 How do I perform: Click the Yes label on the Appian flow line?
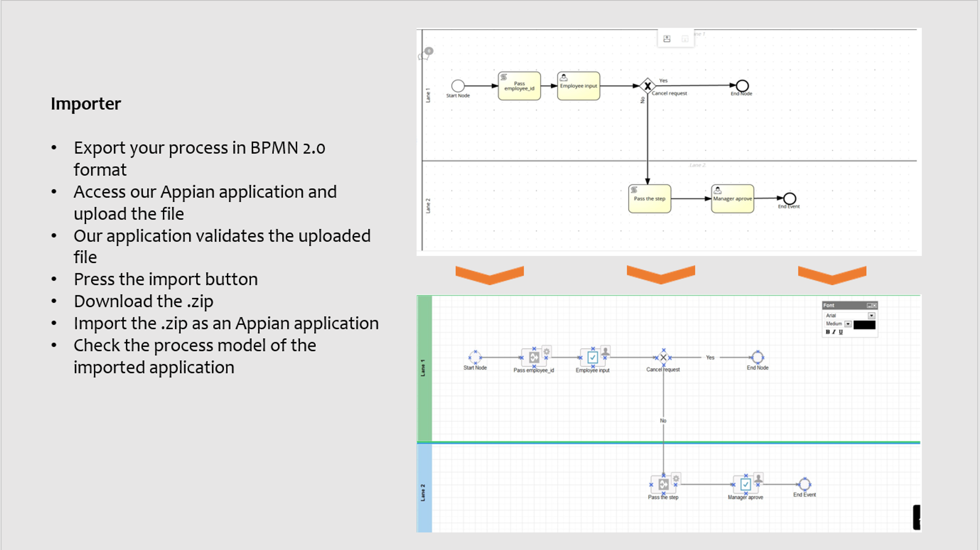(x=710, y=358)
